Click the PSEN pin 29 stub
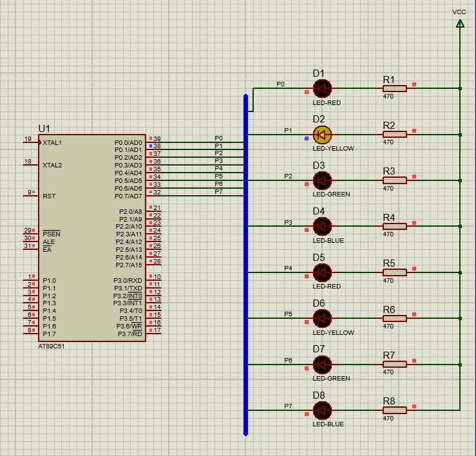 tap(31, 233)
